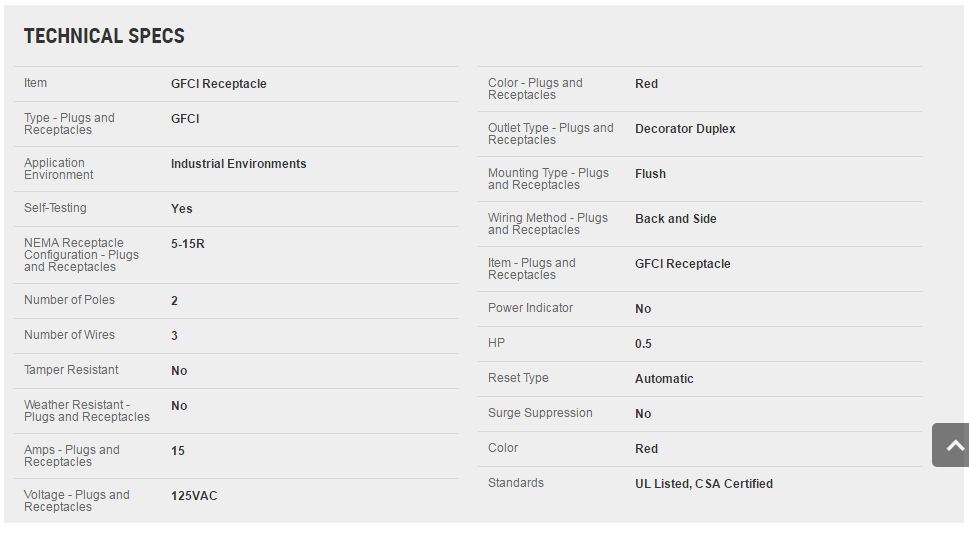Click the Self-Testing label
Viewport: 969px width, 535px height.
tap(55, 208)
